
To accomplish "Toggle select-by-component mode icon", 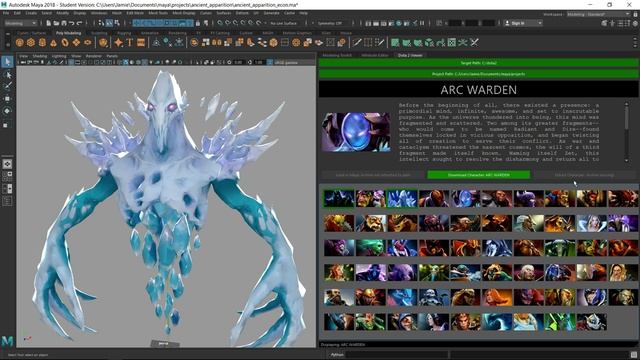I will point(117,23).
